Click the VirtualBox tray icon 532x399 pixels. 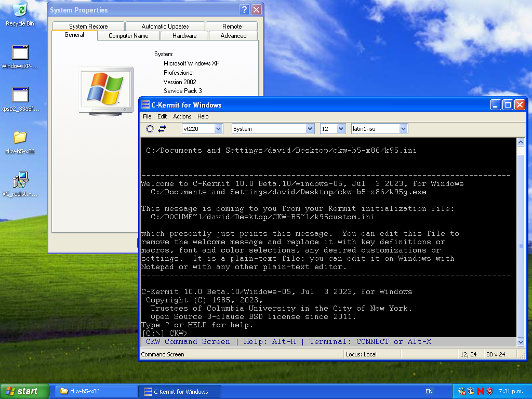click(471, 391)
